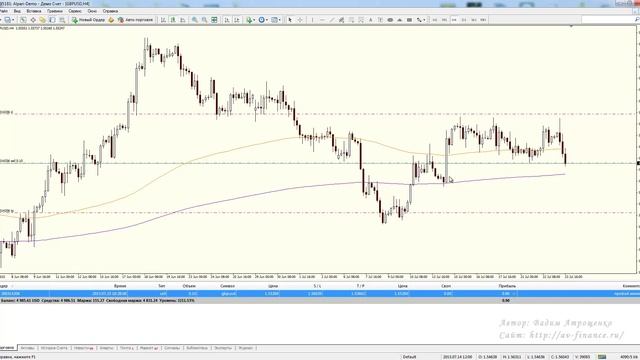Switch to the Алерты tab

[107, 348]
